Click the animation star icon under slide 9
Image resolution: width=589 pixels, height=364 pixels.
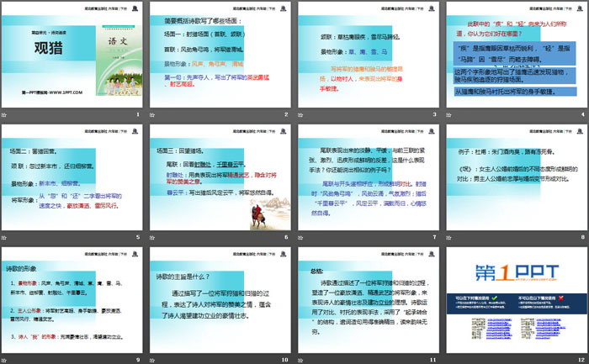click(x=3, y=361)
